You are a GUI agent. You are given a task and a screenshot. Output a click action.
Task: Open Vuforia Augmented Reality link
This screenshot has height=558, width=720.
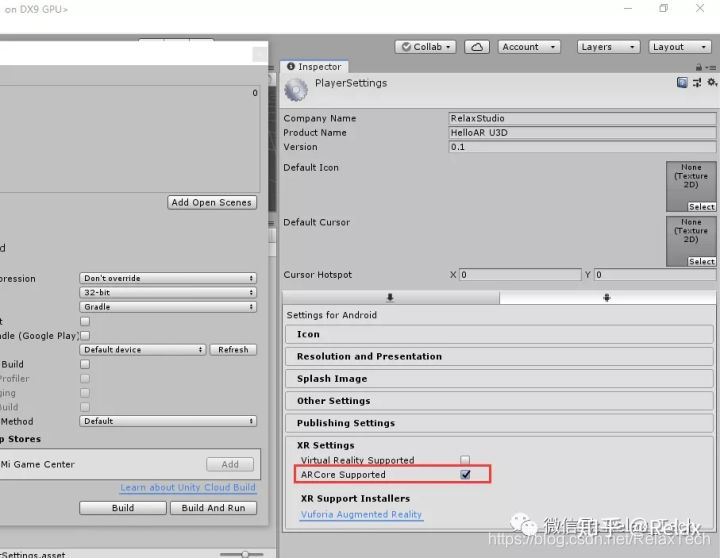tap(361, 514)
